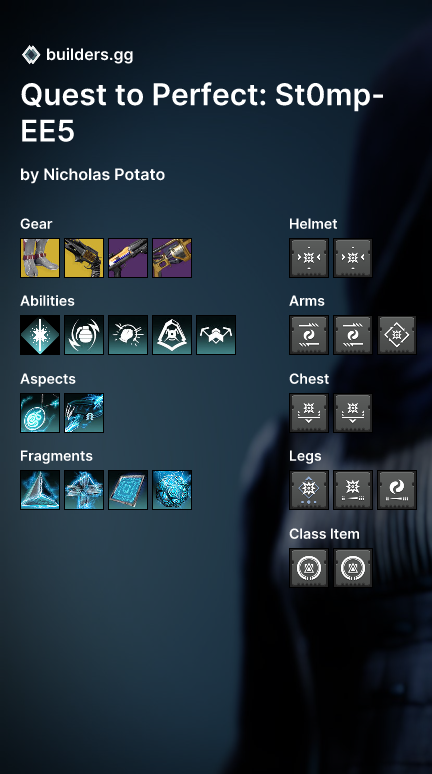This screenshot has width=432, height=774.
Task: Click the flat blue square fragment
Action: pyautogui.click(x=128, y=490)
